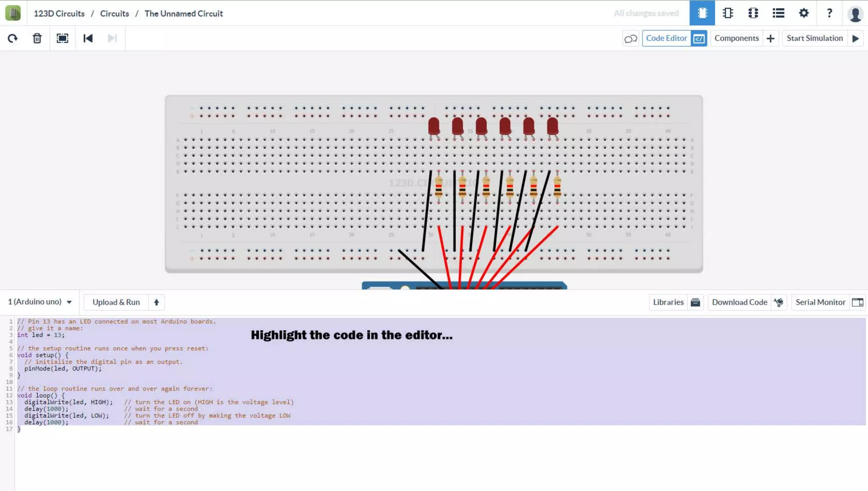Click the 'All changes saved' status text
868x491 pixels.
pos(646,13)
